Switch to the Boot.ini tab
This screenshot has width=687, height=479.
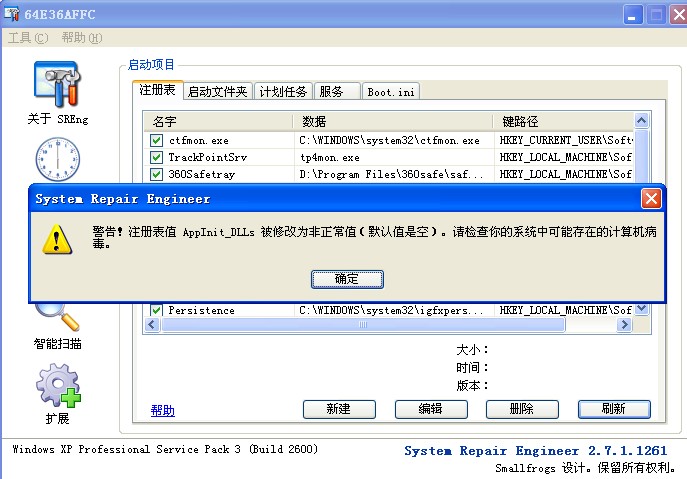[x=391, y=91]
